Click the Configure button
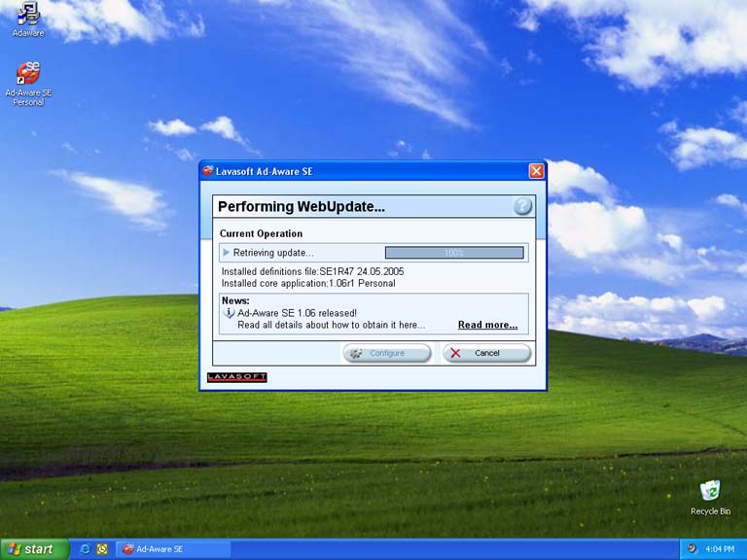 (x=386, y=353)
